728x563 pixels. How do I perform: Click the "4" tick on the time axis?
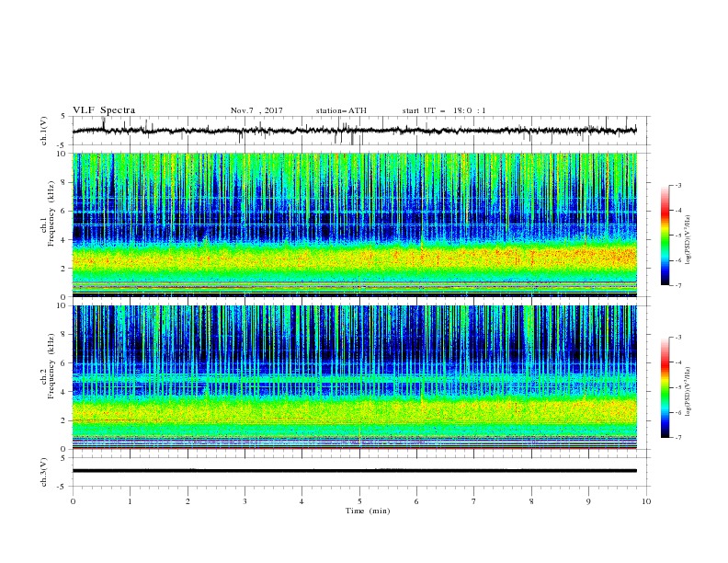[x=302, y=501]
